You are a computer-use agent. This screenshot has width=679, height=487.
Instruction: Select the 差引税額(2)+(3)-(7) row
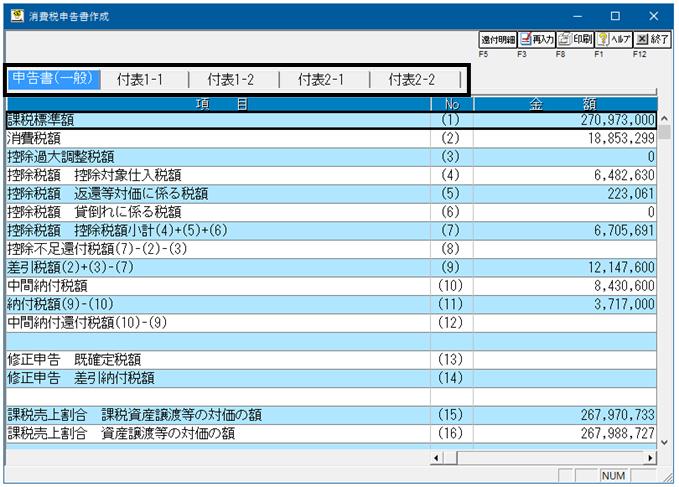tap(331, 267)
